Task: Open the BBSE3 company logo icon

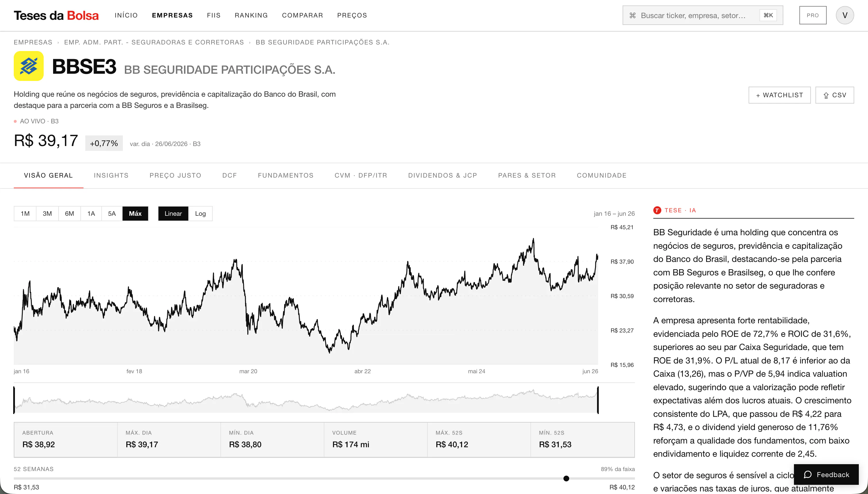Action: pos(28,66)
